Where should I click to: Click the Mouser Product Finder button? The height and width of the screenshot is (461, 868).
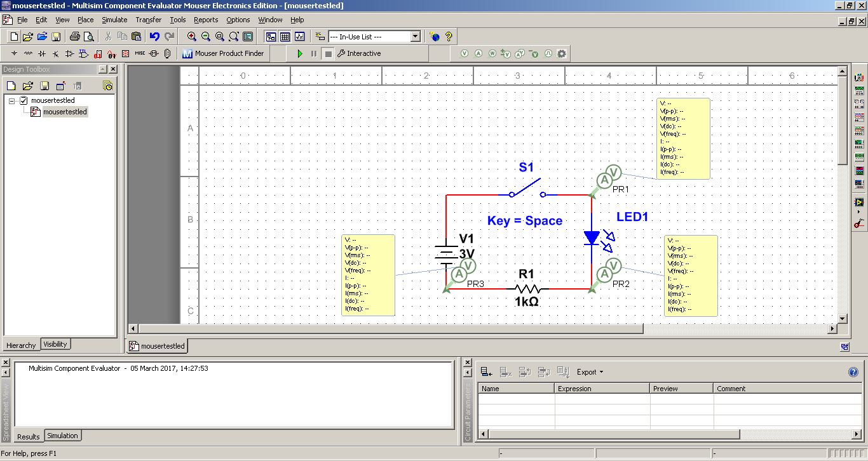pos(223,54)
